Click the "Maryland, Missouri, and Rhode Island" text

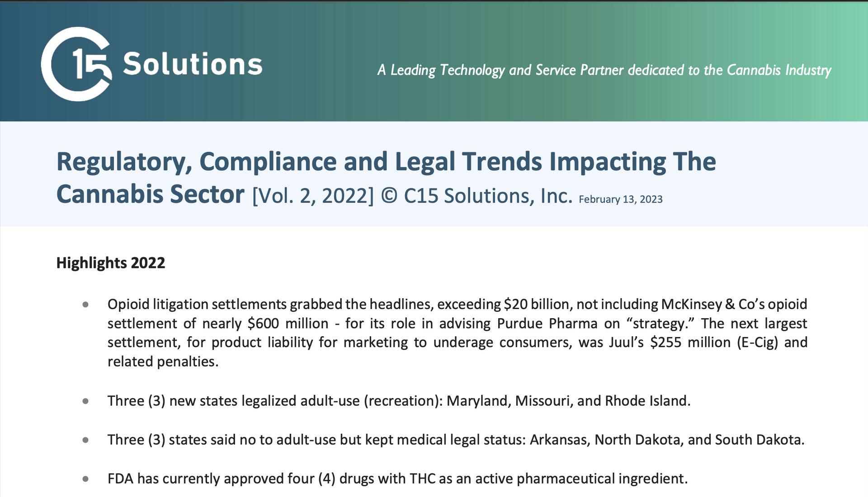(x=568, y=401)
